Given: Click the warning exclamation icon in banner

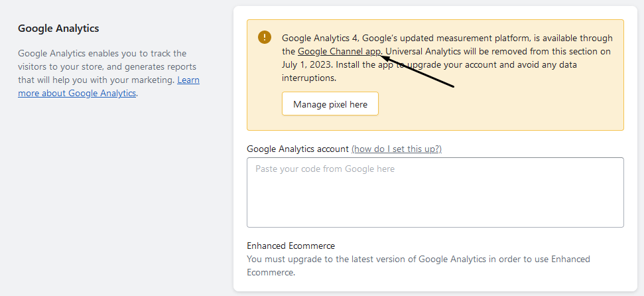Looking at the screenshot, I should [x=265, y=37].
